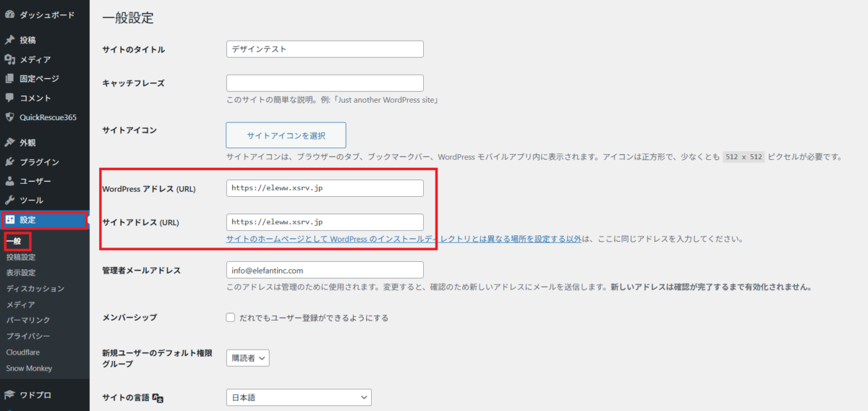The height and width of the screenshot is (411, 868).
Task: Expand the 日本語 site language dropdown
Action: coord(298,397)
